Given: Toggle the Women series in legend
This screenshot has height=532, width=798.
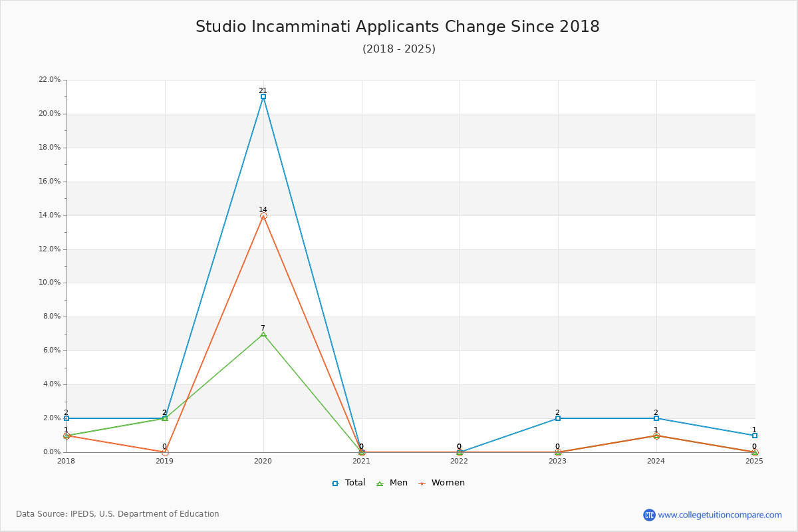Looking at the screenshot, I should pos(441,483).
